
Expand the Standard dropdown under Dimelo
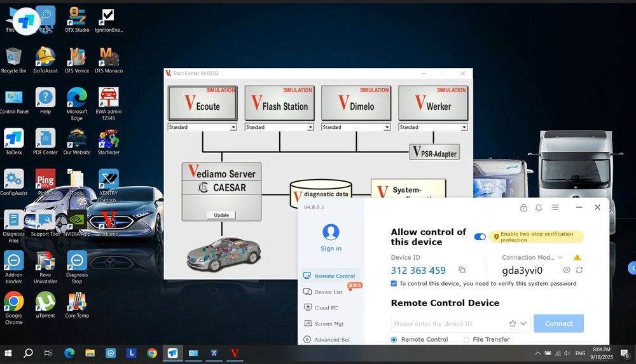click(x=387, y=127)
